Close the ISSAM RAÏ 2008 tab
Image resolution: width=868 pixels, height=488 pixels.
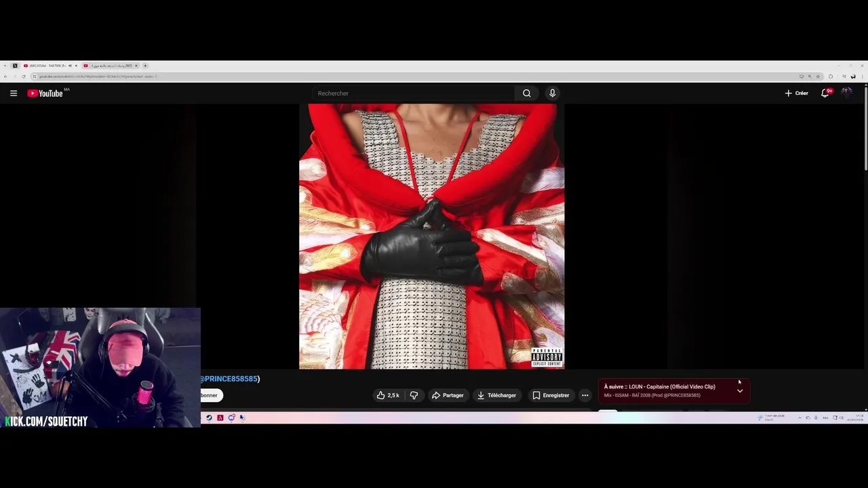coord(76,66)
